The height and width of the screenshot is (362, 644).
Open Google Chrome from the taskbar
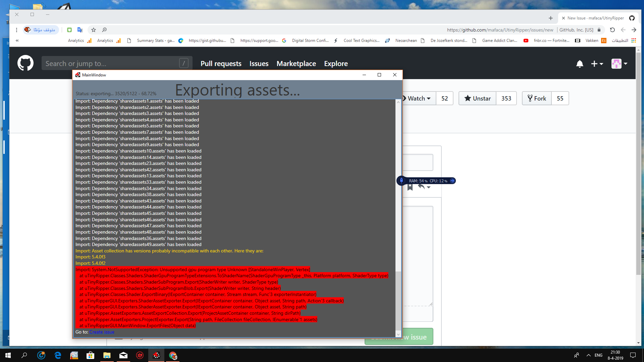pos(173,356)
